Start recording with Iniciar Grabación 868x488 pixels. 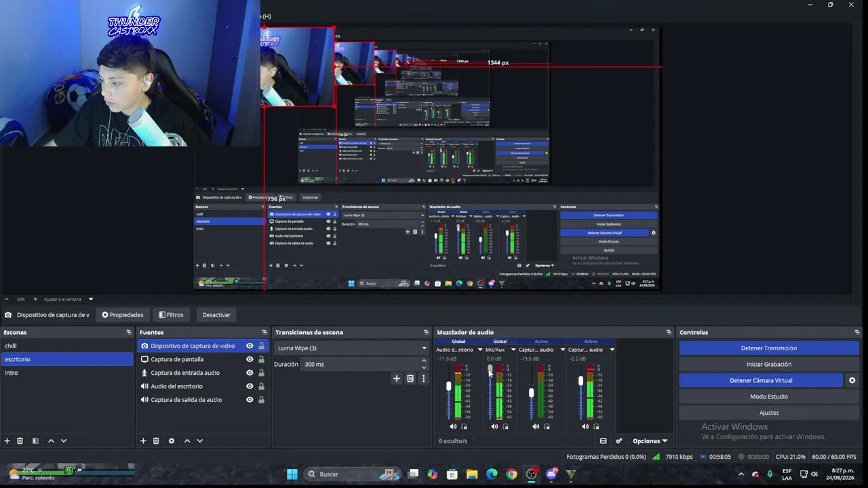[769, 364]
